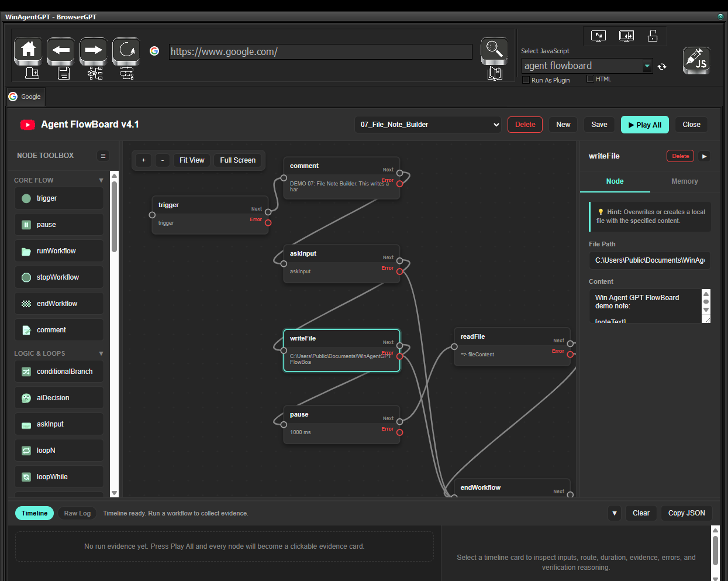Open the AI workflow tree icon
The height and width of the screenshot is (581, 728).
[95, 73]
